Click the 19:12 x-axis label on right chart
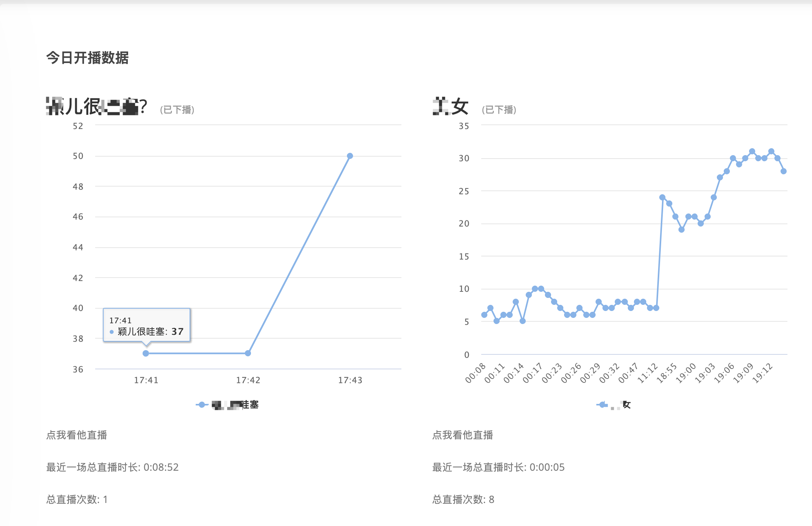The width and height of the screenshot is (812, 526). 763,373
